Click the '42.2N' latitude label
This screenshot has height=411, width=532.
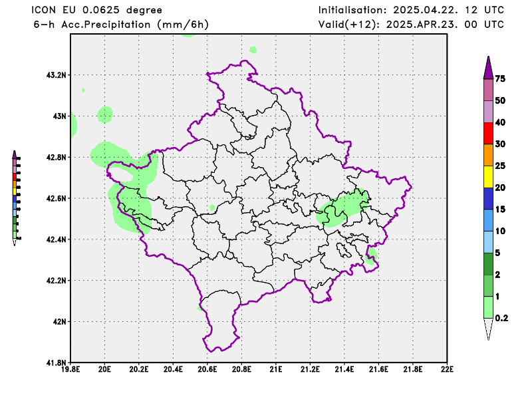57,281
